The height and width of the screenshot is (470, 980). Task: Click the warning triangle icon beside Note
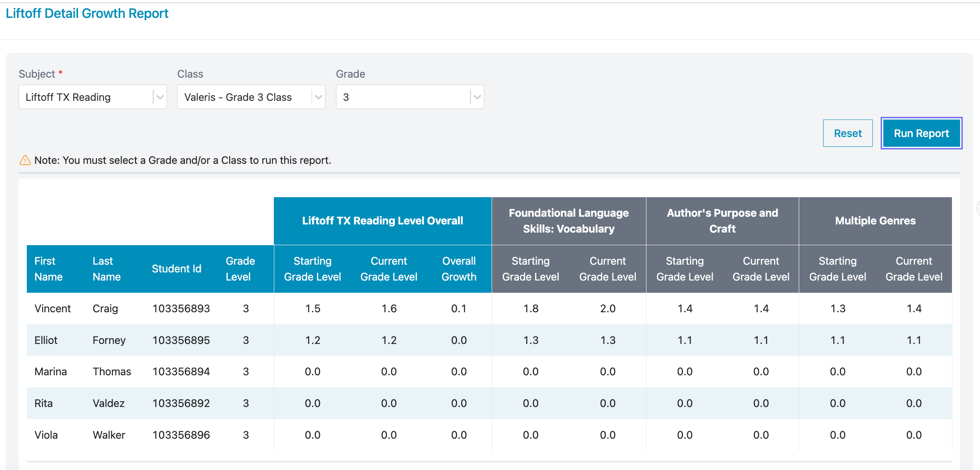coord(25,160)
